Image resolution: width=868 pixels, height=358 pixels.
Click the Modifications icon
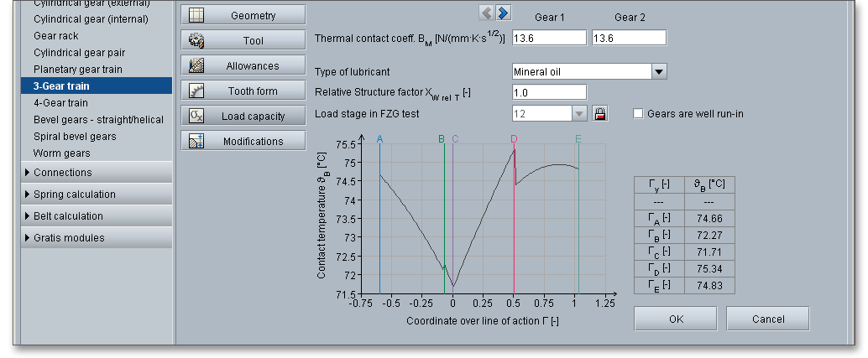196,141
